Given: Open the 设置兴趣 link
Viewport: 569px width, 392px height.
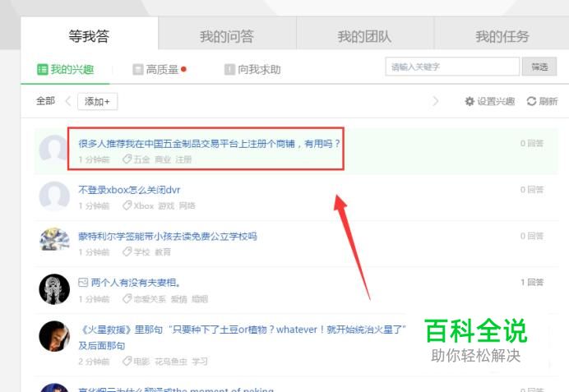Looking at the screenshot, I should coord(496,101).
